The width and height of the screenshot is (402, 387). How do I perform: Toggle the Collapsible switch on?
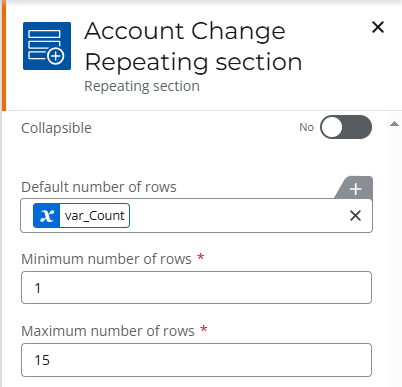click(x=346, y=127)
